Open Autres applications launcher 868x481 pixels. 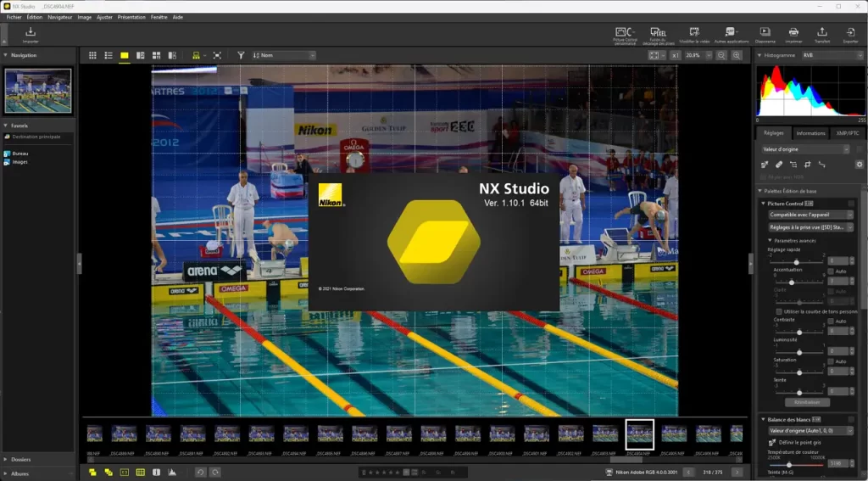(x=732, y=36)
